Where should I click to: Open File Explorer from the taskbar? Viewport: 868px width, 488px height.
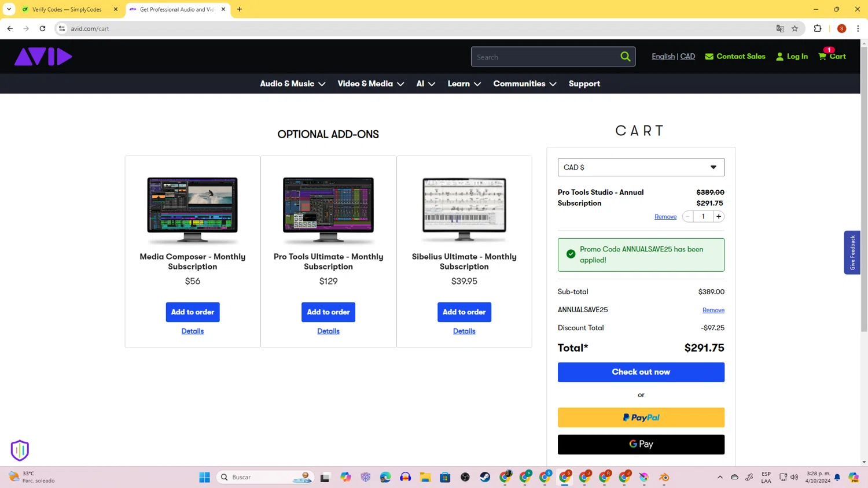425,477
